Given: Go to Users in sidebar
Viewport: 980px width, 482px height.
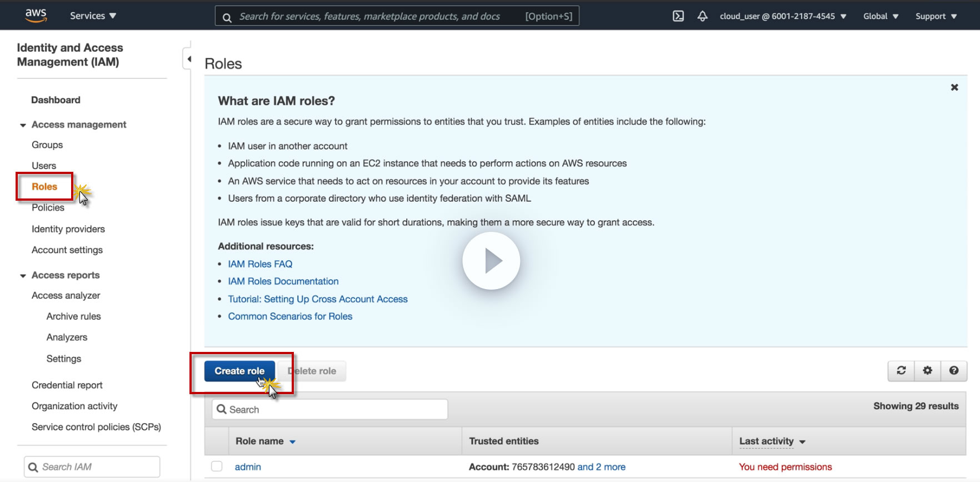Looking at the screenshot, I should coord(44,166).
